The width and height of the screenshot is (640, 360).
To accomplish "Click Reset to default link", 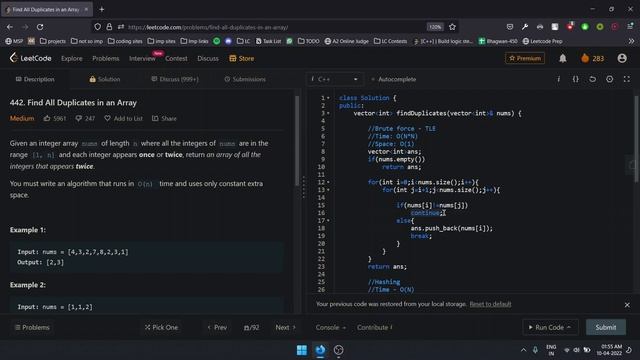I will tap(490, 304).
